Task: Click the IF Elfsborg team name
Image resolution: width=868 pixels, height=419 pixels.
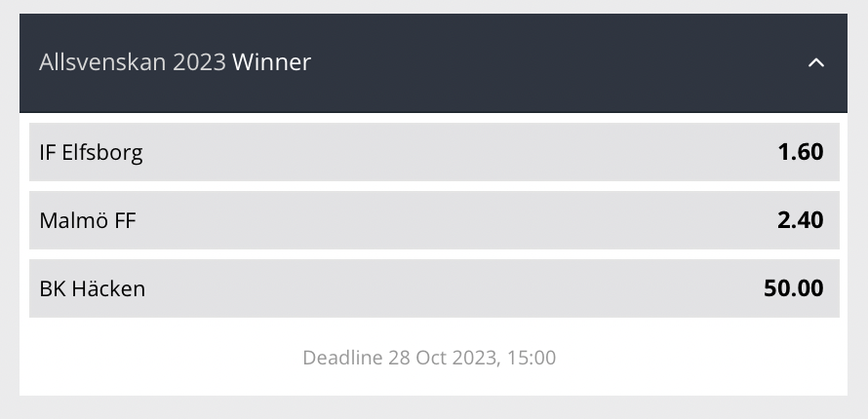Action: pos(91,153)
